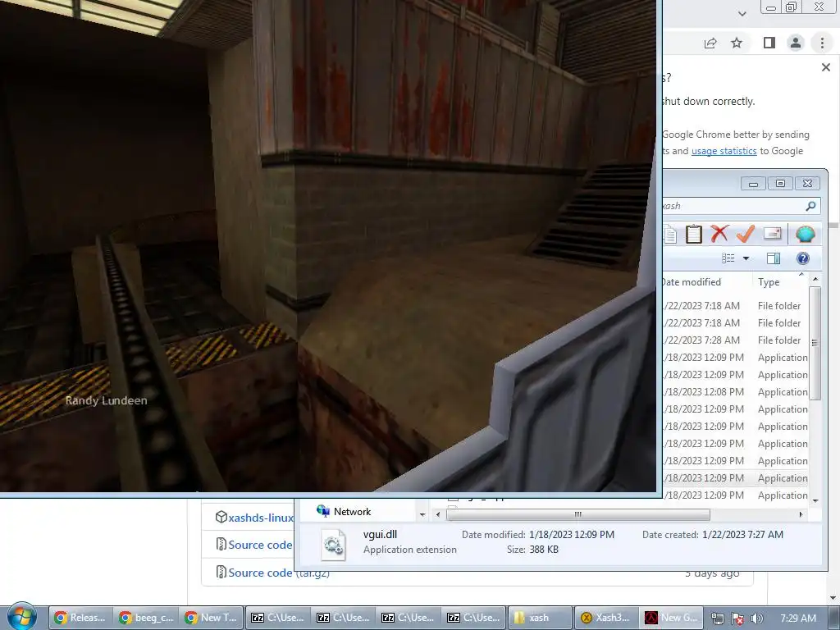The image size is (840, 630).
Task: Click the Explorer vertical scrollbar up arrow
Action: click(815, 279)
